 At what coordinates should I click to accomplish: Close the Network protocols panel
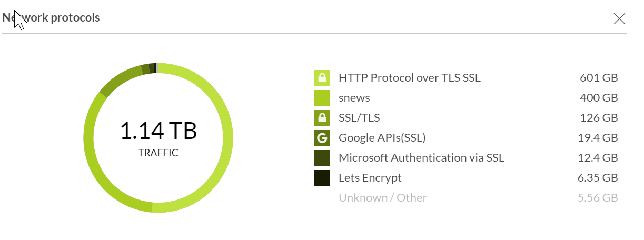coord(619,18)
